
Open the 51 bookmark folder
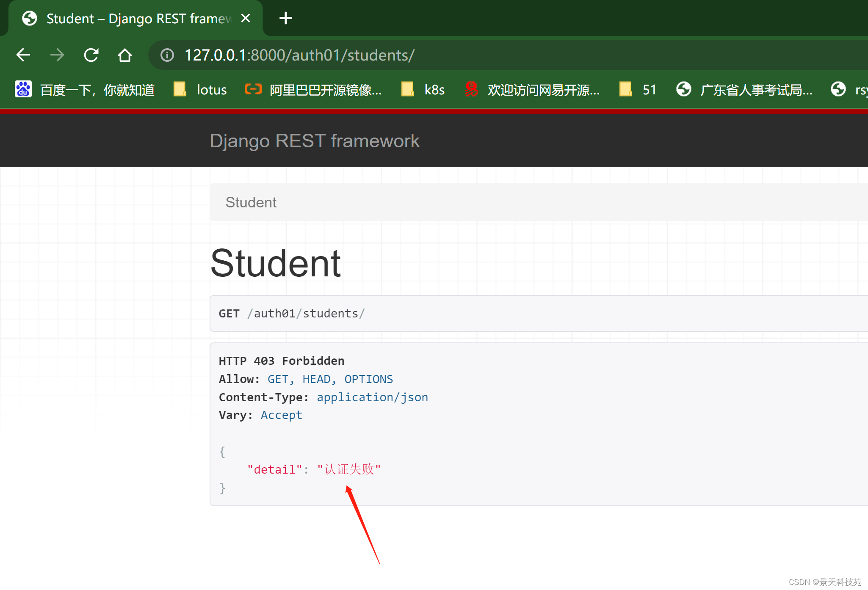638,90
